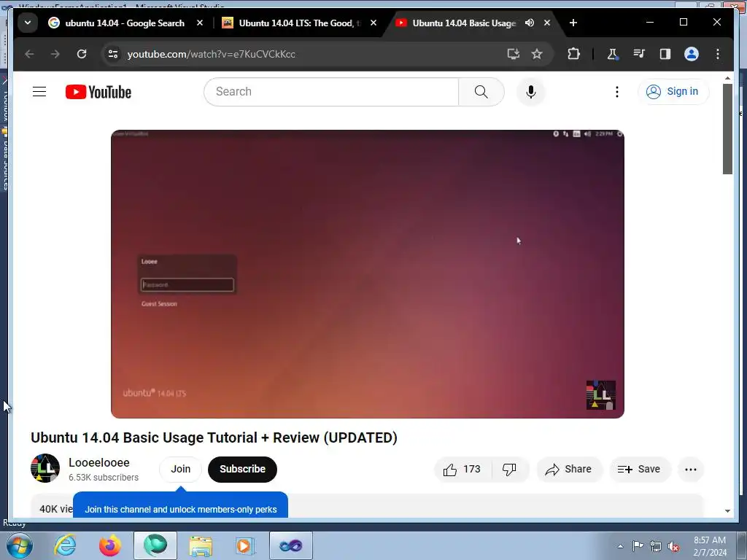Screen dimensions: 747x560
Task: Open Firefox from the taskbar
Action: click(x=110, y=545)
